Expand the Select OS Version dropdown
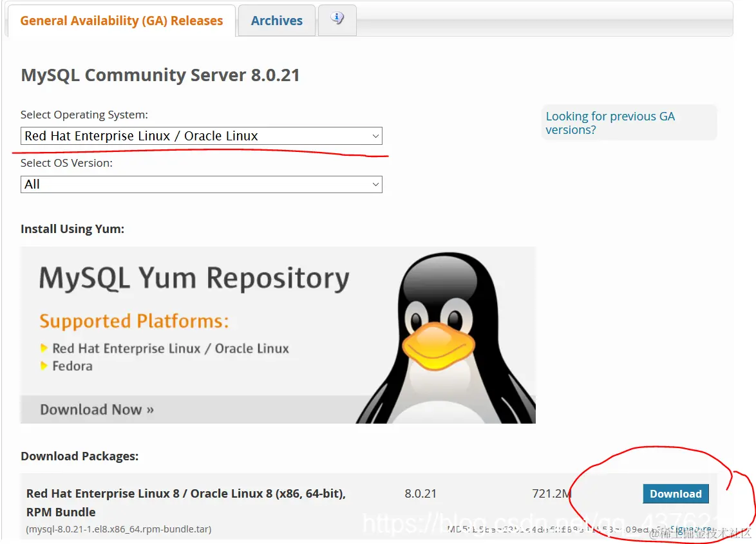The height and width of the screenshot is (544, 756). tap(202, 185)
